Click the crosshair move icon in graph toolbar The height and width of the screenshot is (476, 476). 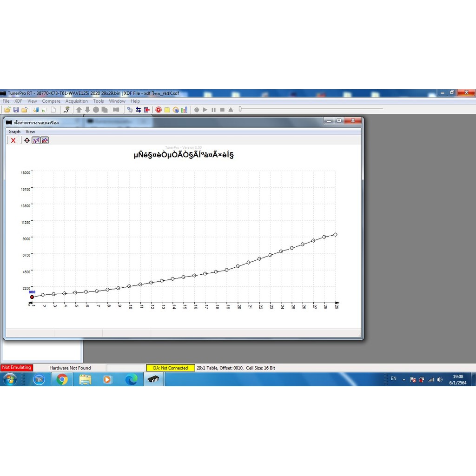tap(27, 140)
